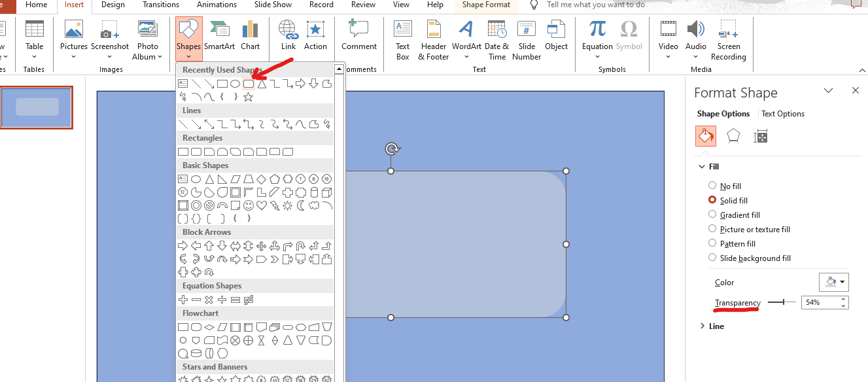Screen dimensions: 868x382
Task: Open the Shape Format tab
Action: tap(486, 5)
